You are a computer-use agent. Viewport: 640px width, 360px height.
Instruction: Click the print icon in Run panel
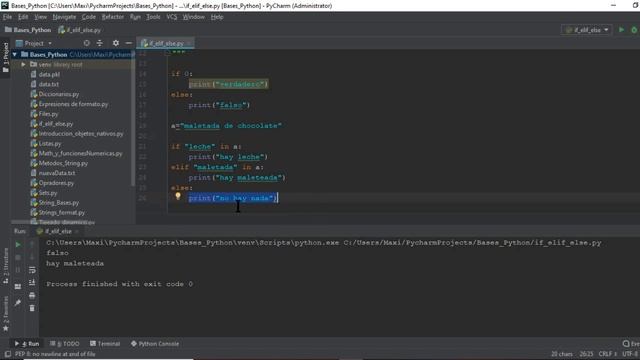[x=32, y=295]
